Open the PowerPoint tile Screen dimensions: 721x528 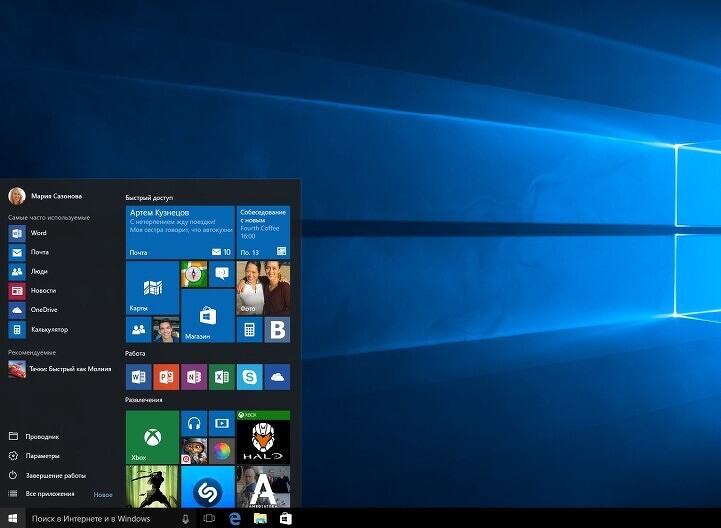click(x=166, y=377)
